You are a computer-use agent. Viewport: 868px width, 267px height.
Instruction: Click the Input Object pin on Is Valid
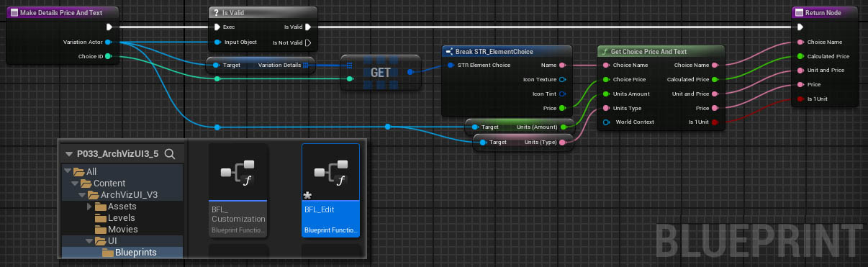pyautogui.click(x=217, y=42)
